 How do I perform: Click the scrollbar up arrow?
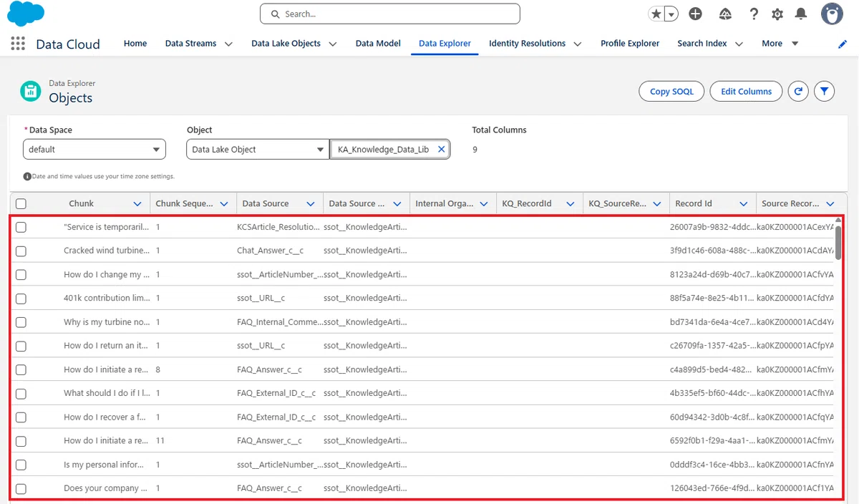tap(838, 219)
